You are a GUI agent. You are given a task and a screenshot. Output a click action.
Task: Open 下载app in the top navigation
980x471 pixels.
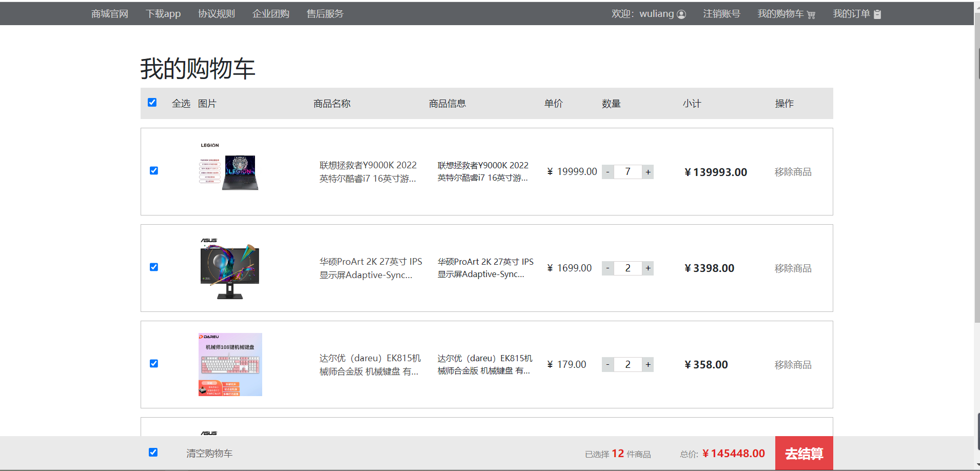[163, 14]
